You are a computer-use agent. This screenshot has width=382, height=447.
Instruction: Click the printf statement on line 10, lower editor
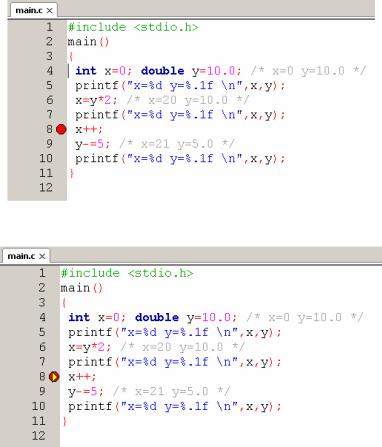click(x=175, y=406)
